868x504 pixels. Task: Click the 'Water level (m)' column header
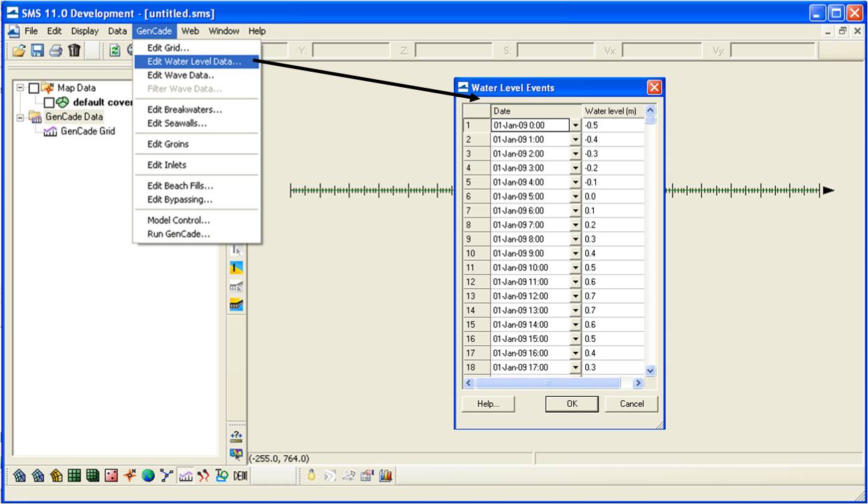tap(613, 111)
